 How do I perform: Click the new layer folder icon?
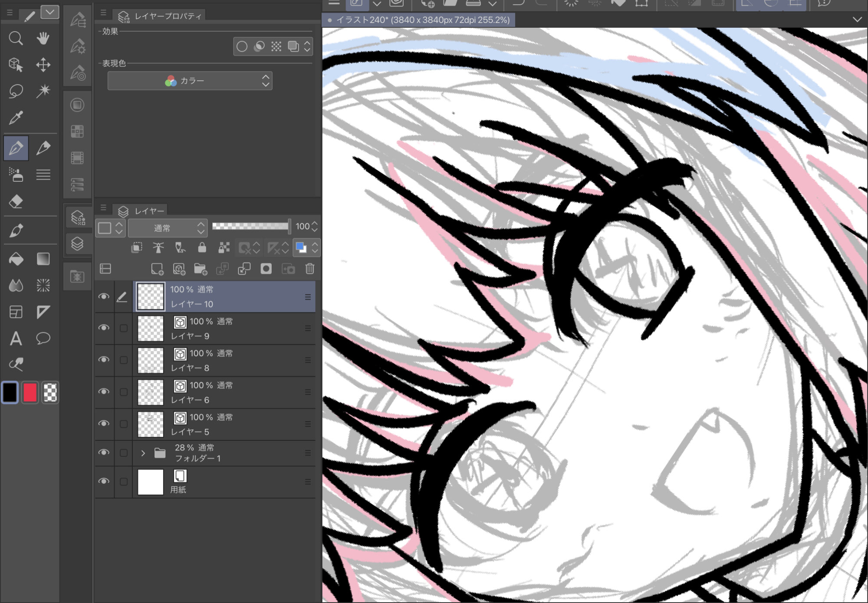201,269
